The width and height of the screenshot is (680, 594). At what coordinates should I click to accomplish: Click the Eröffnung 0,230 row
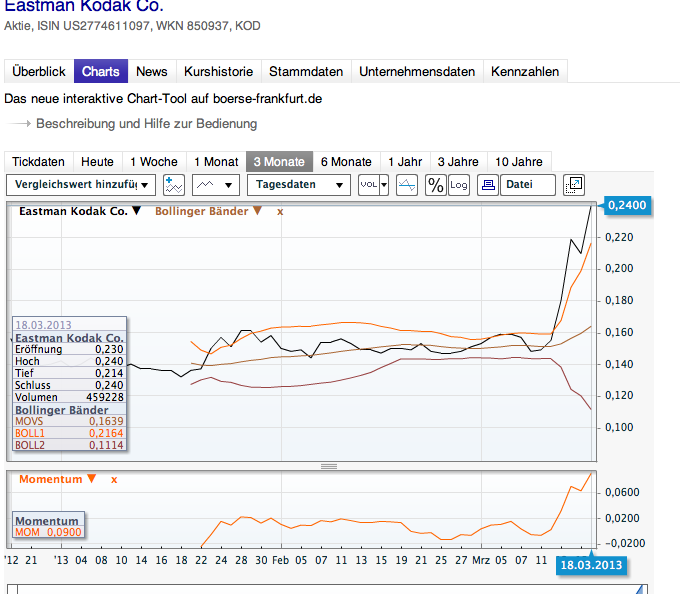click(69, 349)
